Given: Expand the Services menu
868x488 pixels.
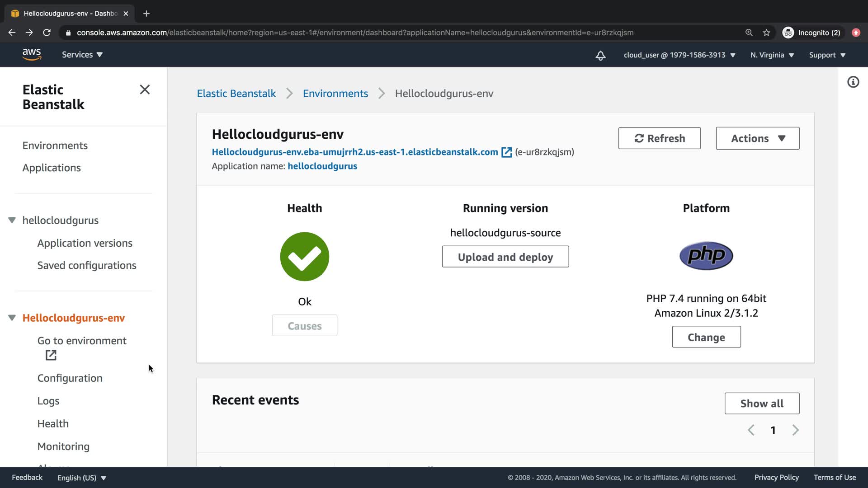Looking at the screenshot, I should pos(82,55).
